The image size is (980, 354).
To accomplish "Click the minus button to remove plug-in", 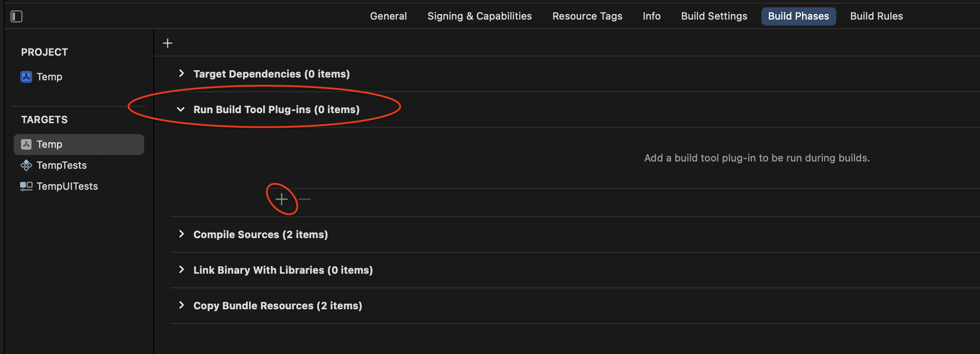I will click(x=304, y=199).
